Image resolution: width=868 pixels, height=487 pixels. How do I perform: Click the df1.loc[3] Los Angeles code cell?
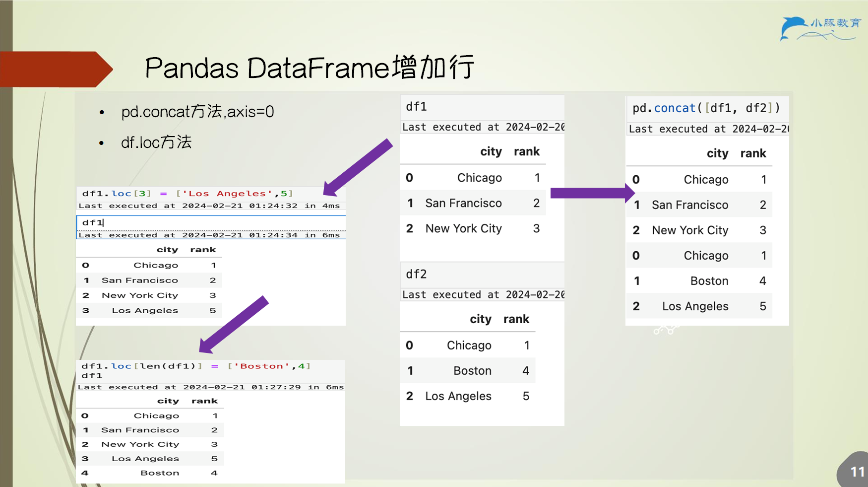coord(211,194)
